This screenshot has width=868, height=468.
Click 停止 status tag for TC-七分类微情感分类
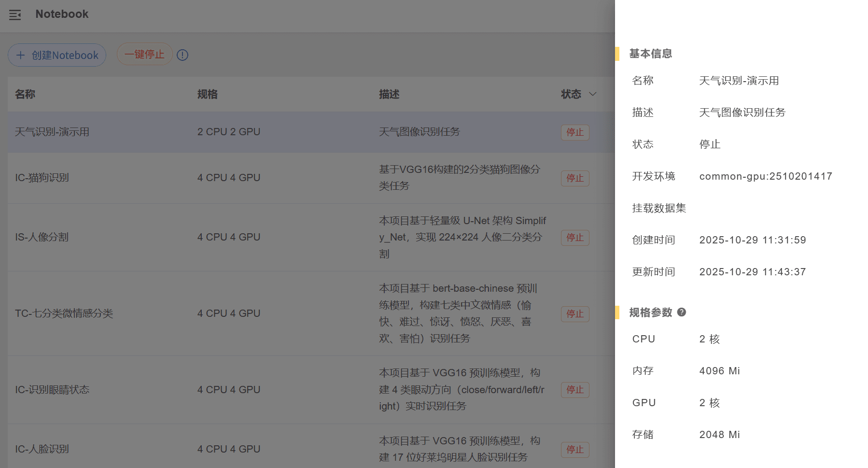pyautogui.click(x=574, y=314)
